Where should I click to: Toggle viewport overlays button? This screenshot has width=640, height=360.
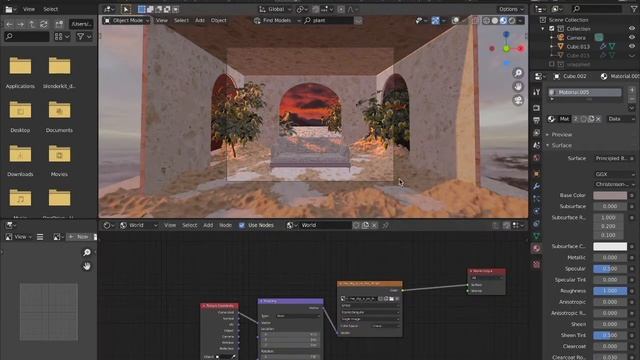point(456,20)
